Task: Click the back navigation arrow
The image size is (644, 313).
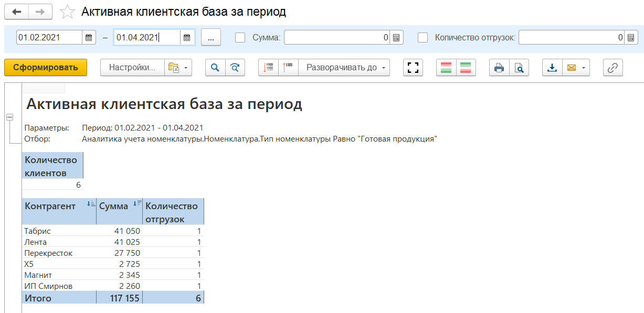Action: pyautogui.click(x=16, y=12)
